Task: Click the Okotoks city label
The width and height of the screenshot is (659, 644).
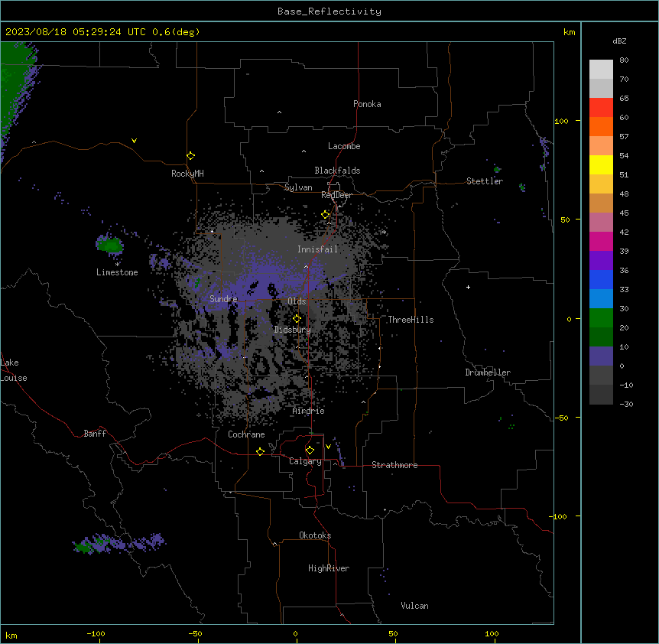Action: pos(315,535)
